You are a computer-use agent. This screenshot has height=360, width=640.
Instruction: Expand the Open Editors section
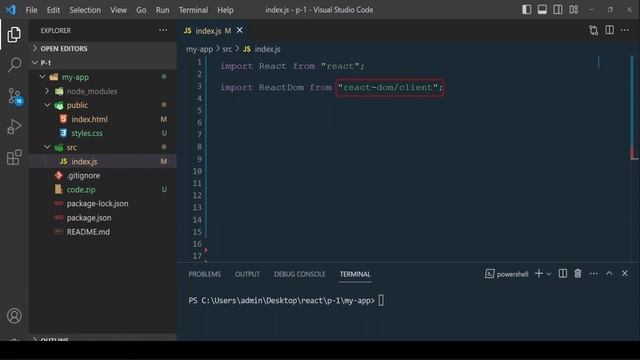pos(103,49)
